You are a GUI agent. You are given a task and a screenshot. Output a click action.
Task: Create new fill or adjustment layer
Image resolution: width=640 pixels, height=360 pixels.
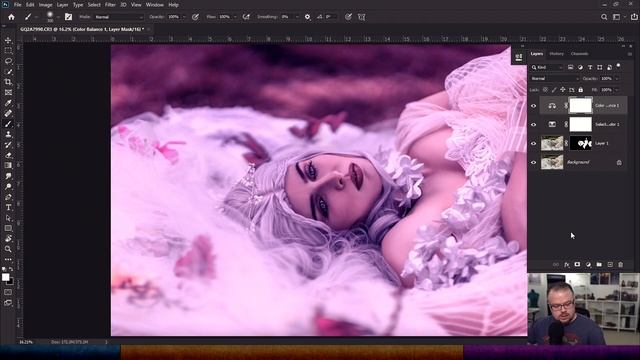(588, 264)
